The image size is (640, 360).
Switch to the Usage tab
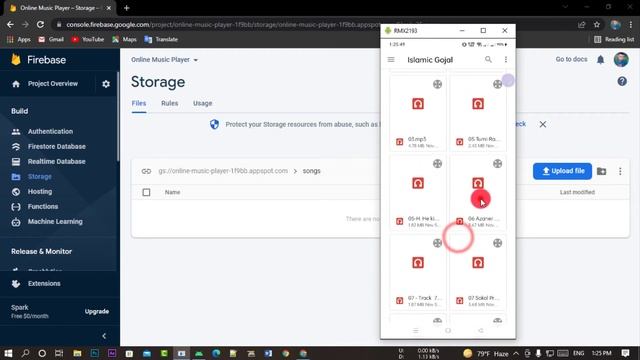point(202,103)
